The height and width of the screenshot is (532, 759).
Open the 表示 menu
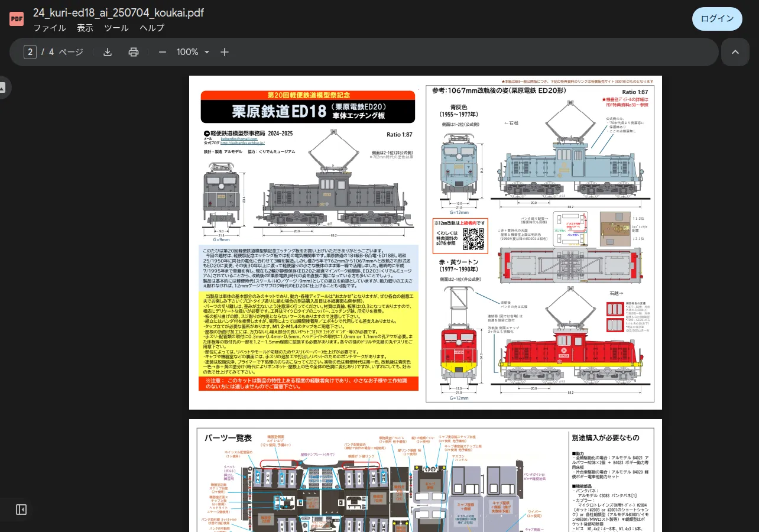85,28
